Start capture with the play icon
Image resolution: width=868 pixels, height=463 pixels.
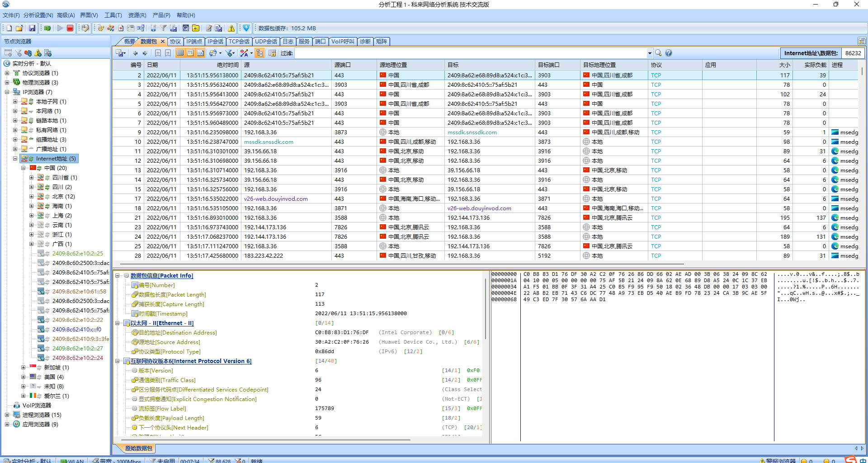(60, 28)
